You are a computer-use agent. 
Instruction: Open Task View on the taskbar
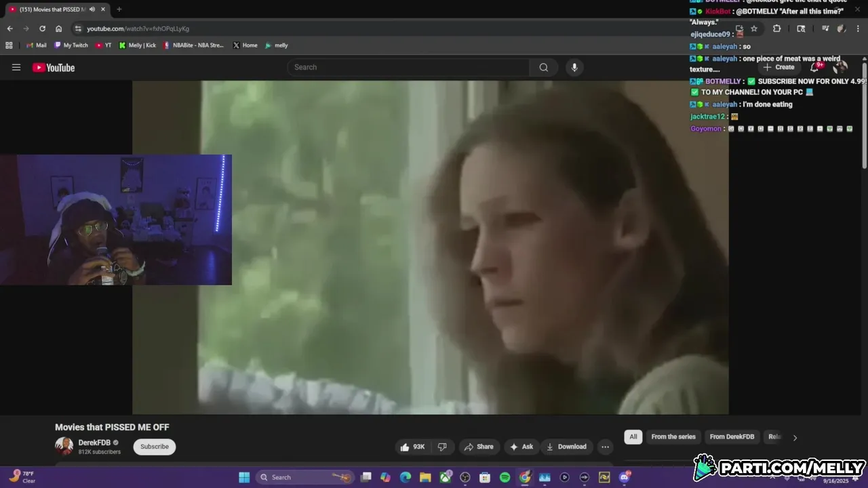tap(366, 477)
